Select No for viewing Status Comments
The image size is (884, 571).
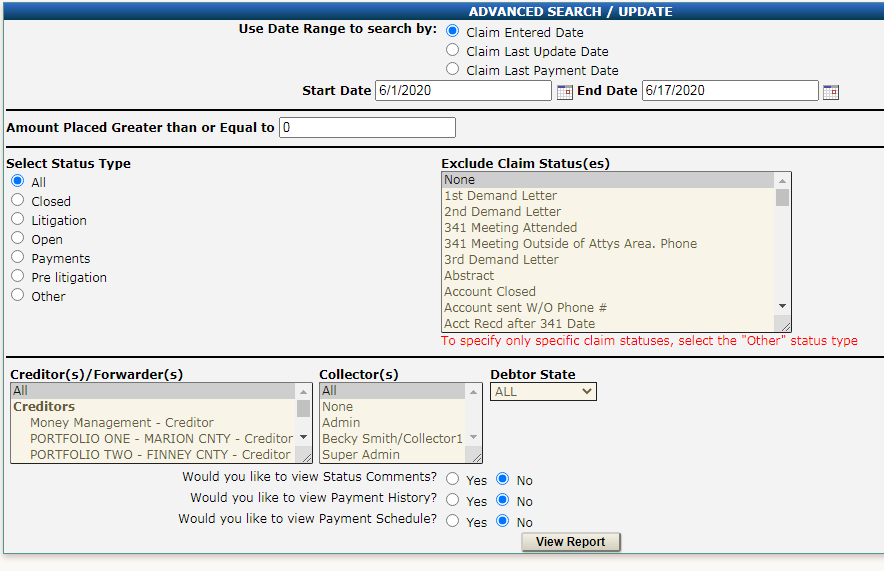click(x=502, y=479)
